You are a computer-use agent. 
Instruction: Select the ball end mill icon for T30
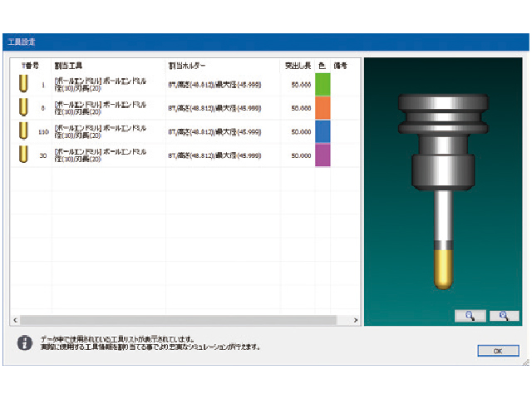point(23,155)
